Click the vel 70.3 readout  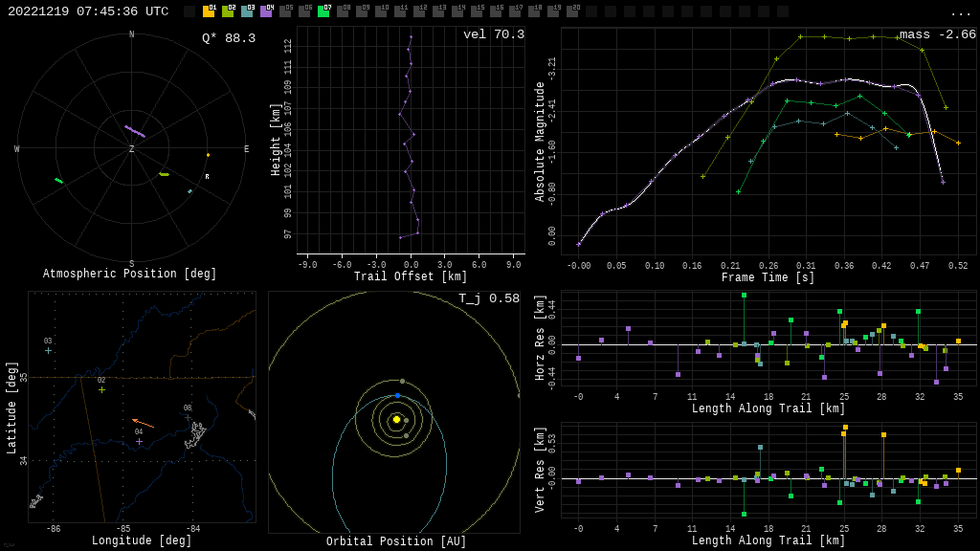click(x=494, y=34)
